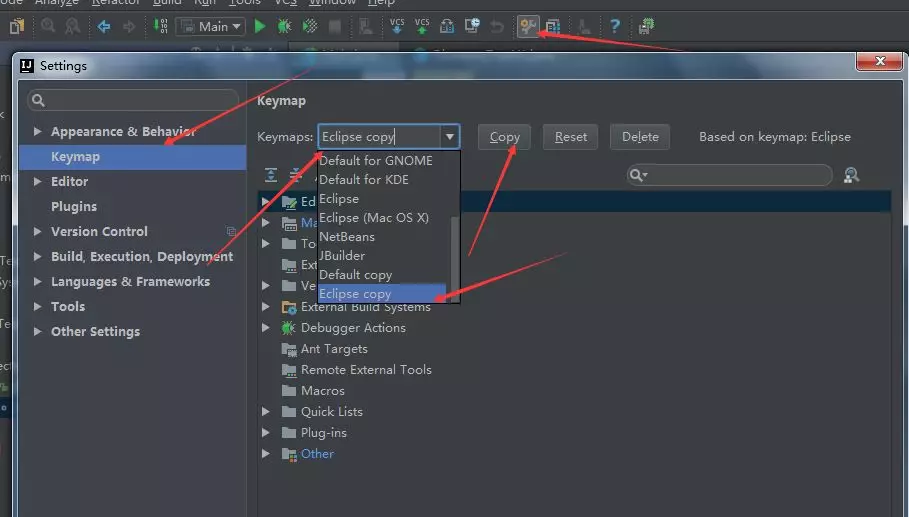The width and height of the screenshot is (909, 517).
Task: Click the VCS Update Project icon
Action: click(397, 27)
